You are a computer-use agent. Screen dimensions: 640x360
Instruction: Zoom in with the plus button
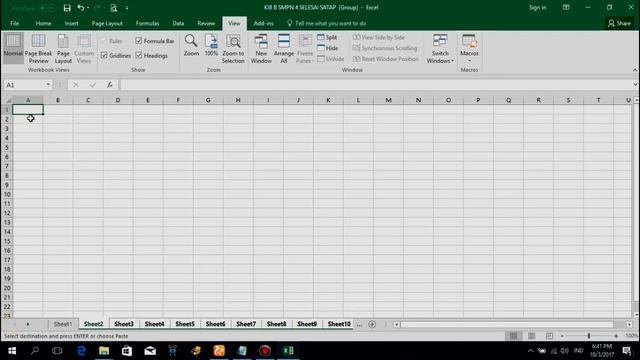616,336
